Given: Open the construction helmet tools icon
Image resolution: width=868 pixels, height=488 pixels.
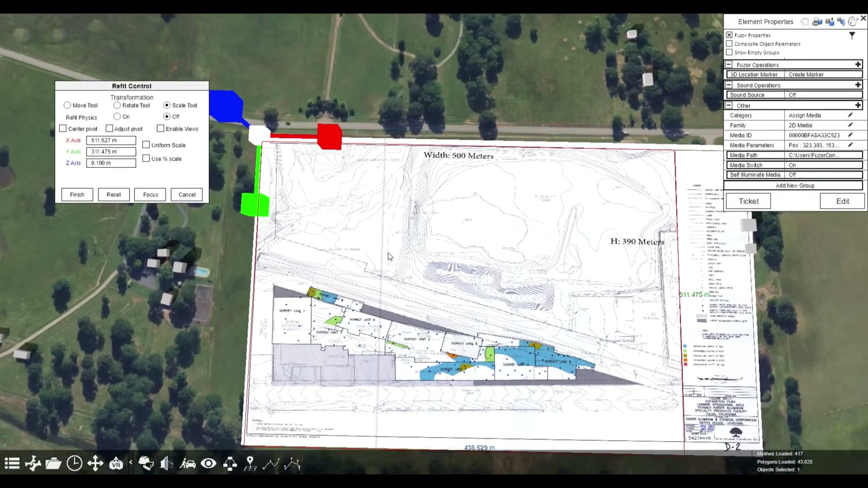Looking at the screenshot, I should pyautogui.click(x=146, y=464).
